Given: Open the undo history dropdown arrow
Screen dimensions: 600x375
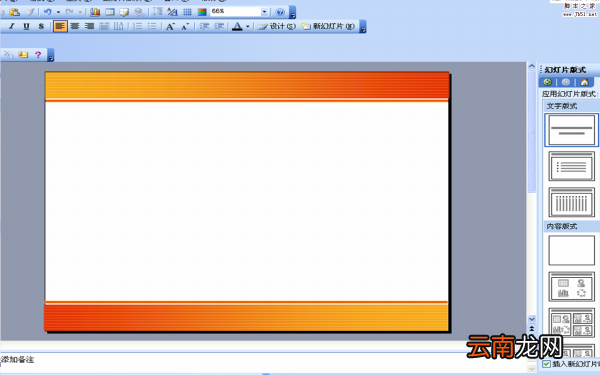Looking at the screenshot, I should [58, 12].
